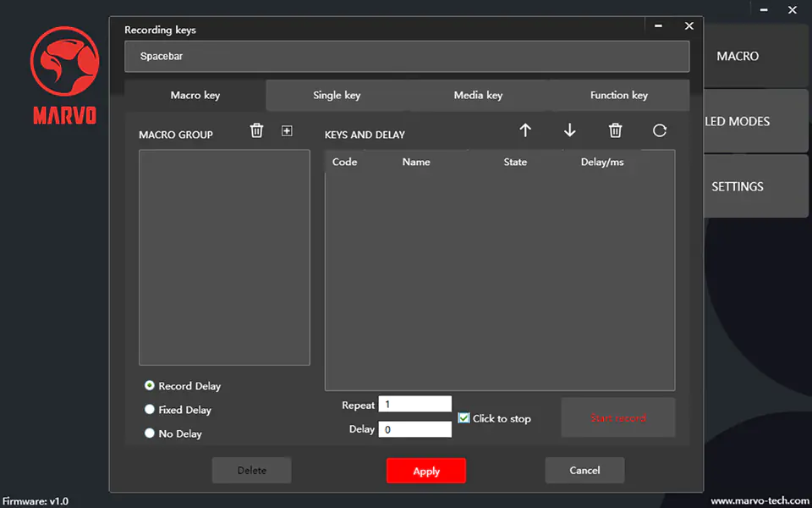Delete key entry using Keys and Delay trash icon
Screen dimensions: 812x508
click(x=616, y=130)
